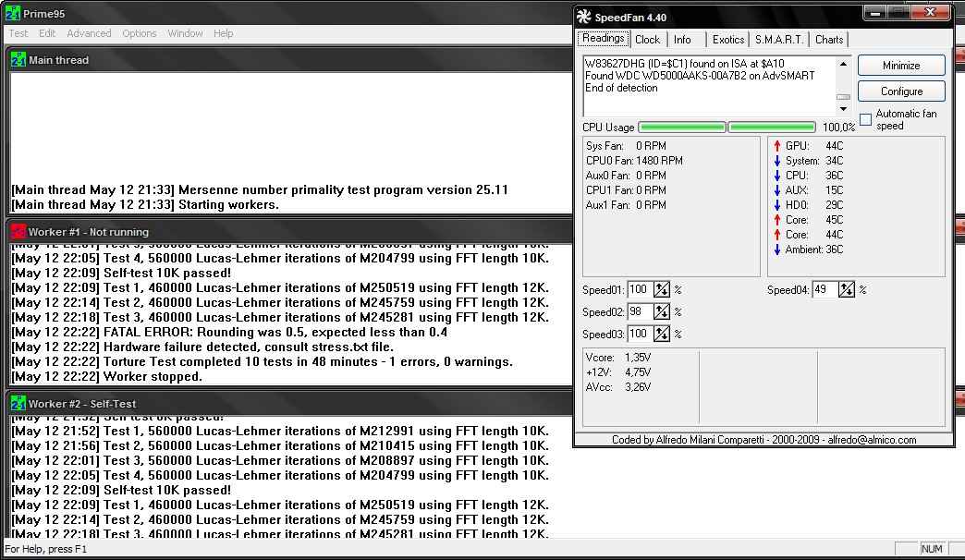The height and width of the screenshot is (560, 965).
Task: Open the S.M.A.R.T. tab
Action: (779, 40)
